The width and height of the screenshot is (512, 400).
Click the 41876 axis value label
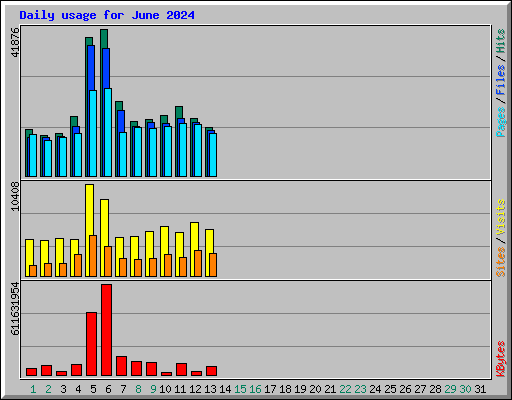pyautogui.click(x=15, y=42)
